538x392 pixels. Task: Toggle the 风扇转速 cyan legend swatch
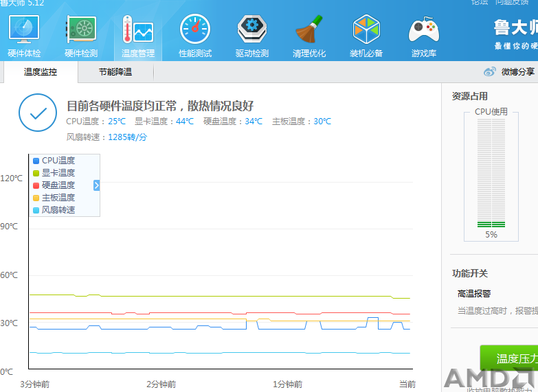(36, 210)
